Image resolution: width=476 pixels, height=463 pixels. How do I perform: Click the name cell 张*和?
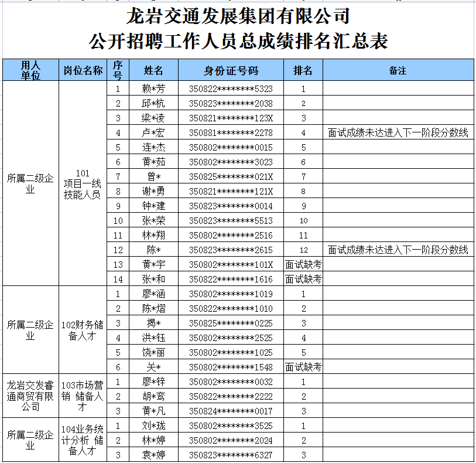point(153,279)
